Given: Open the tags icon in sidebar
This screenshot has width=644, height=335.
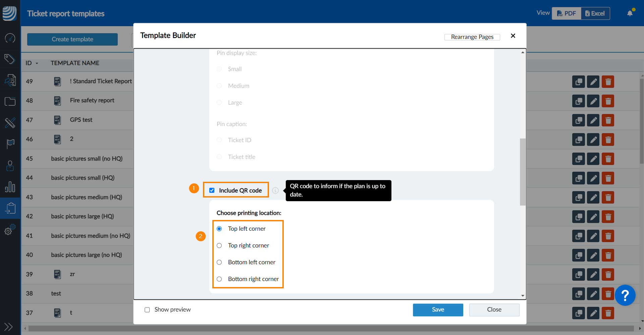Looking at the screenshot, I should point(10,59).
